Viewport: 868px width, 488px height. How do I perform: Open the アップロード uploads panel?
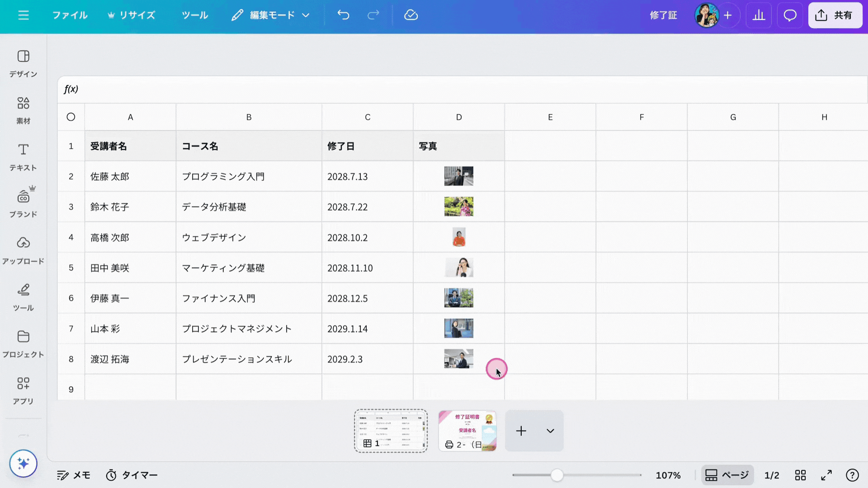(24, 250)
